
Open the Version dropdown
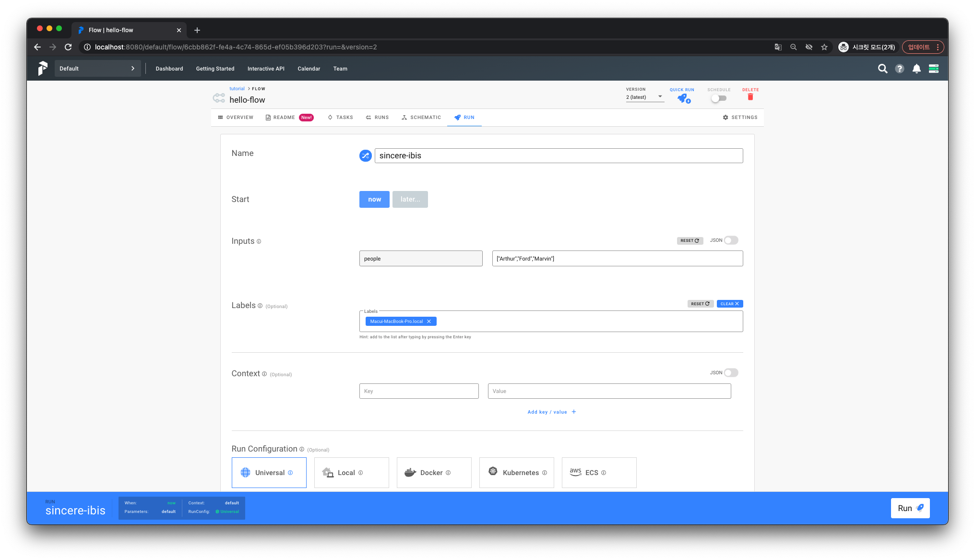click(644, 97)
